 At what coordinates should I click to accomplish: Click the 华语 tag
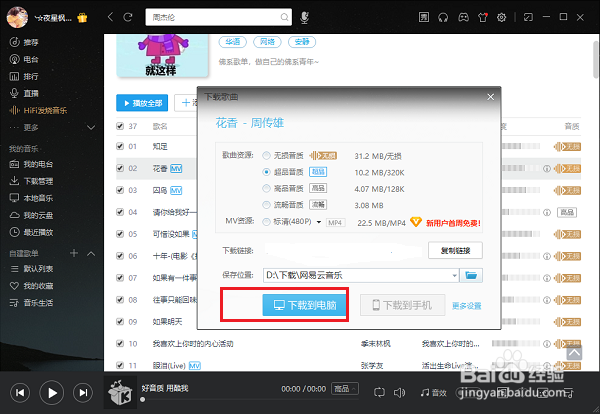click(x=233, y=42)
